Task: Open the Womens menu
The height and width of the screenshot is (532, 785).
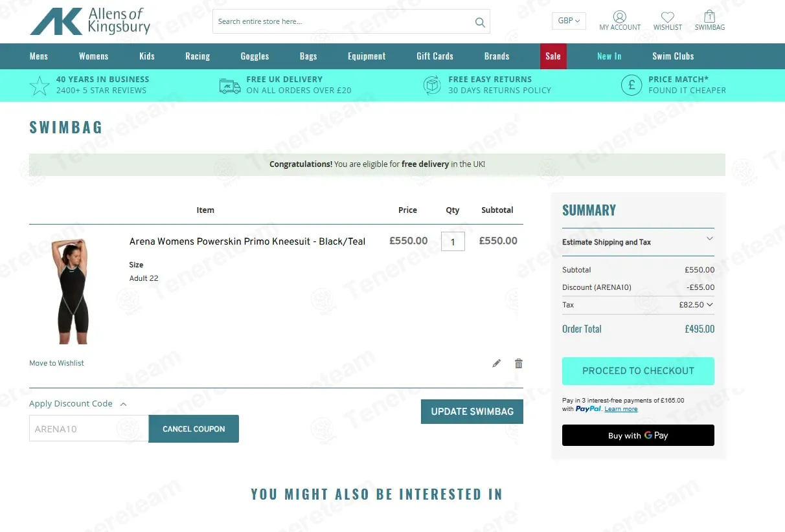Action: click(94, 56)
